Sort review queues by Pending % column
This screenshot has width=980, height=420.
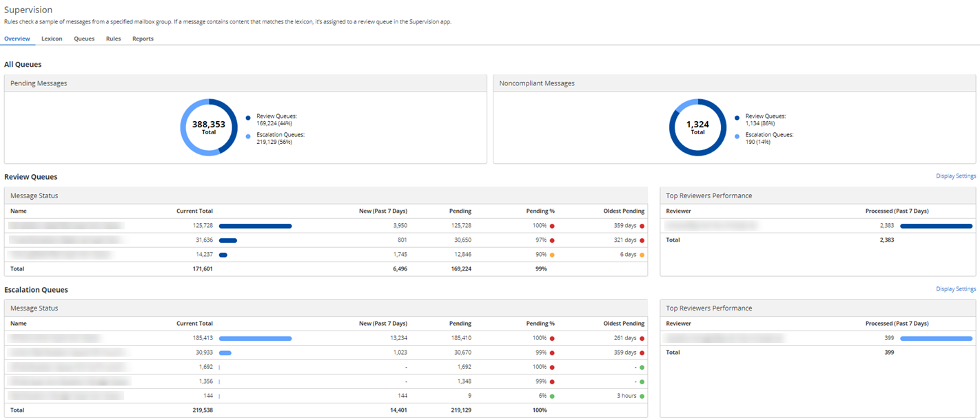click(x=540, y=211)
